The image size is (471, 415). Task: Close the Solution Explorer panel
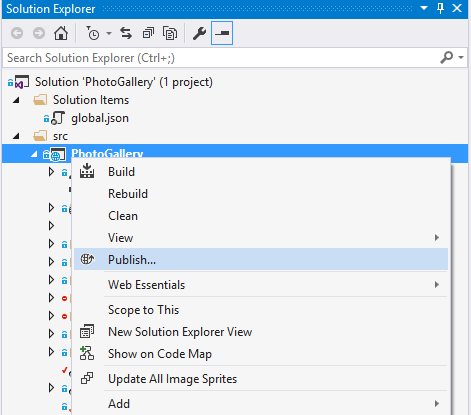(x=457, y=8)
